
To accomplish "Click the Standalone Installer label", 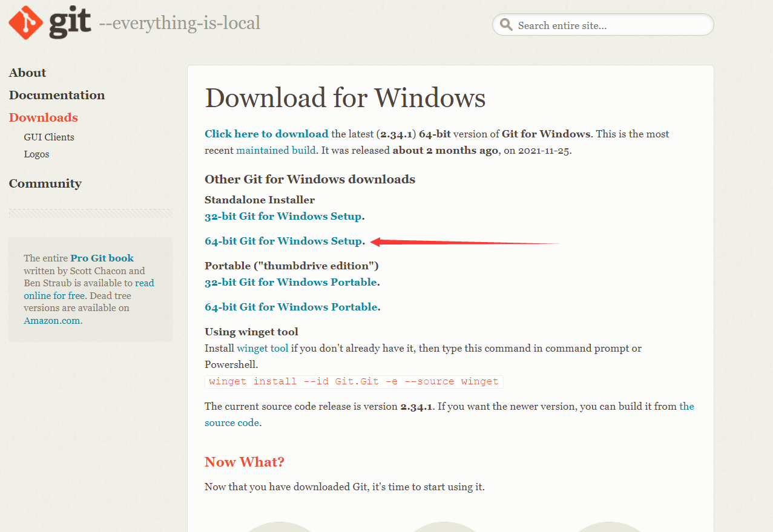I will click(260, 200).
